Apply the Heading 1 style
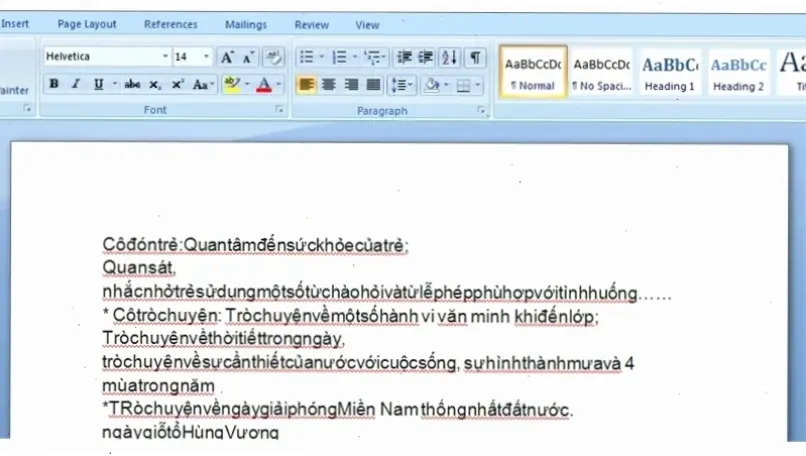806x456 pixels. click(670, 72)
